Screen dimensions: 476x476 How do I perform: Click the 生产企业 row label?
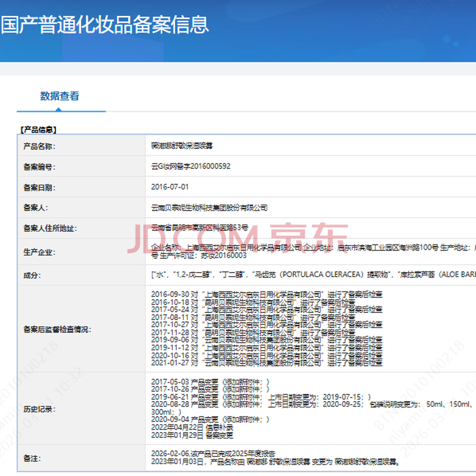pos(39,252)
